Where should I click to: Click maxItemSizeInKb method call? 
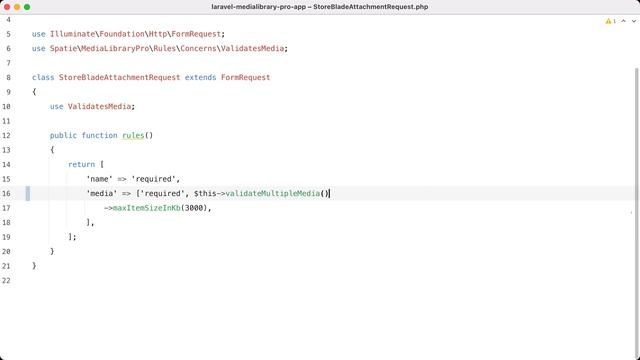click(x=147, y=208)
